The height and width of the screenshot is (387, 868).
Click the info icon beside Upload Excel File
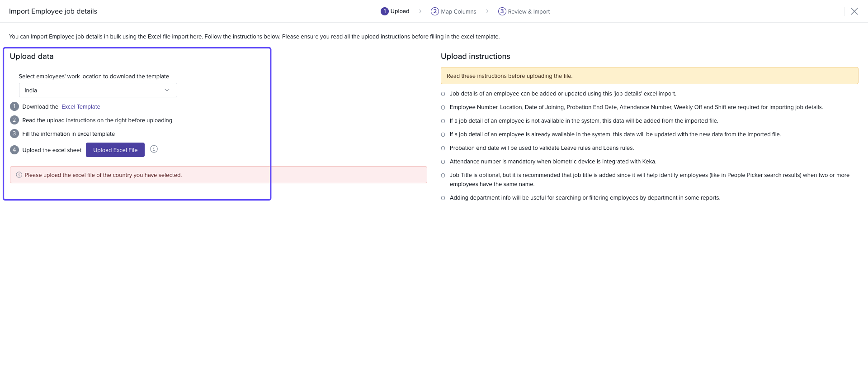pyautogui.click(x=154, y=149)
